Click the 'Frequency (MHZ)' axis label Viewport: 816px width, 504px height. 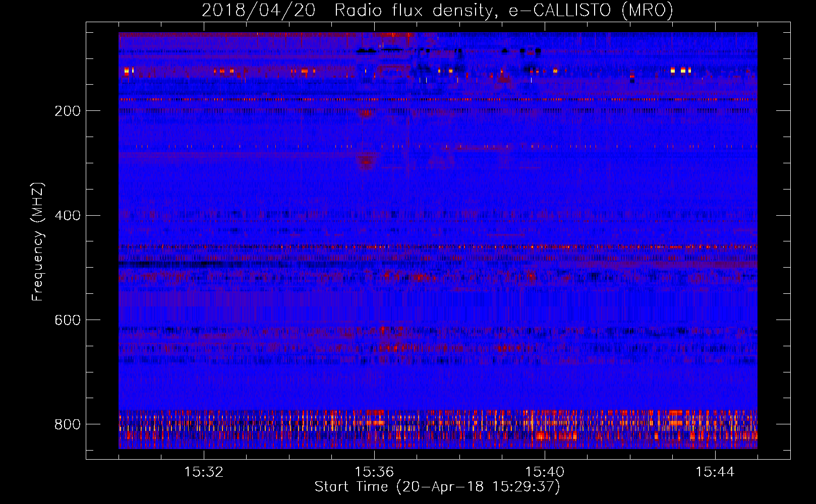[x=38, y=241]
